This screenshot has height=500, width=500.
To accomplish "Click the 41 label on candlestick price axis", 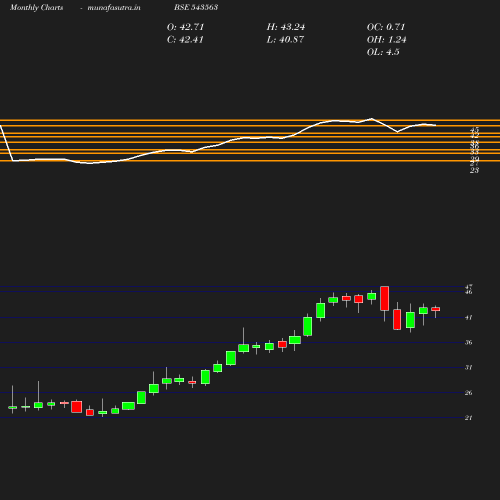I will point(469,318).
